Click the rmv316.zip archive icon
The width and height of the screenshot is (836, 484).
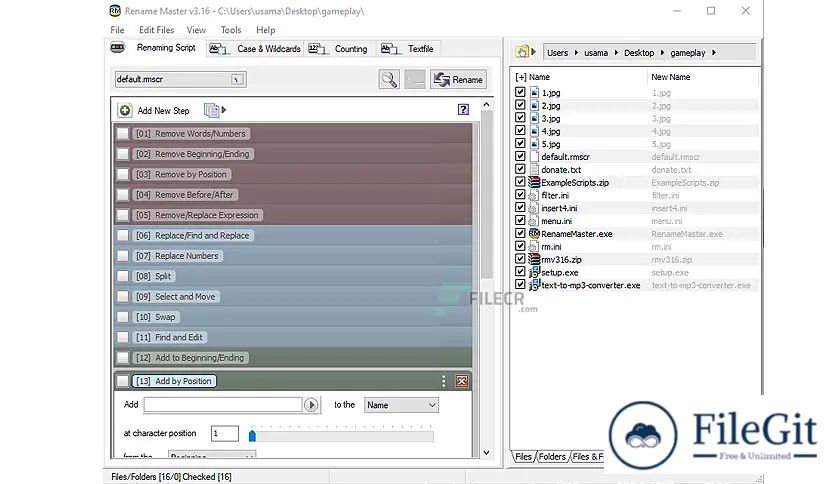click(x=534, y=259)
